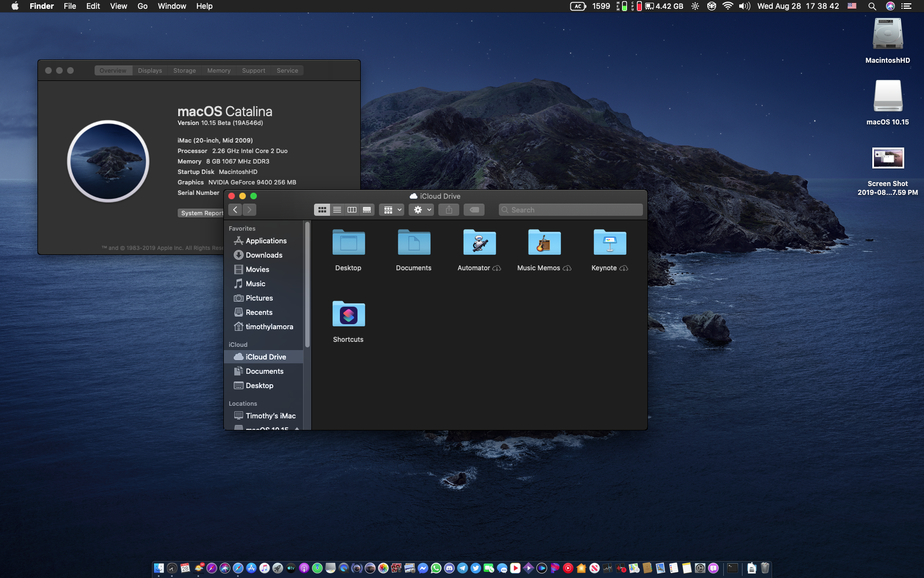This screenshot has height=578, width=924.
Task: Open Safari from the Dock
Action: tap(238, 568)
